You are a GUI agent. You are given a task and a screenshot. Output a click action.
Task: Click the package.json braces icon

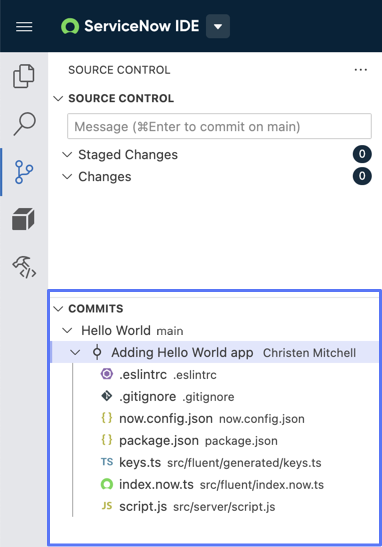[107, 440]
